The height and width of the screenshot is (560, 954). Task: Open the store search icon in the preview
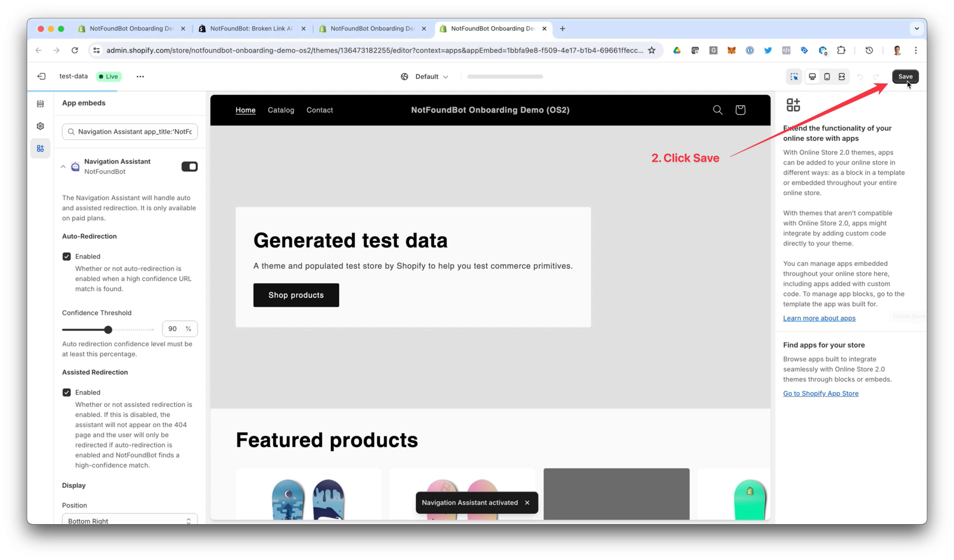(717, 110)
